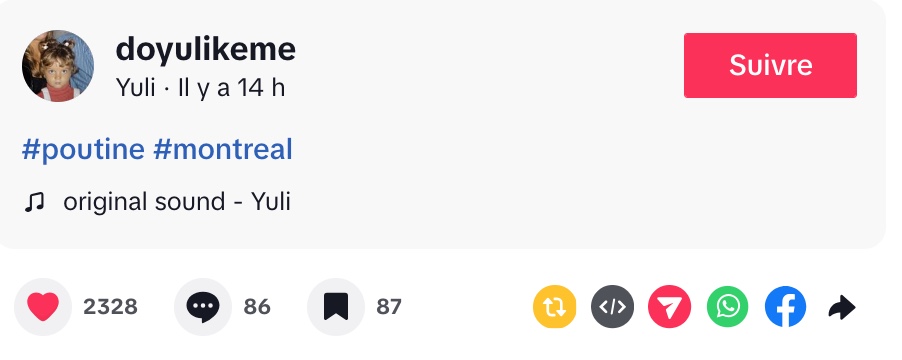Open the doyulikeme username link
Screen dimensions: 902x360
click(205, 49)
